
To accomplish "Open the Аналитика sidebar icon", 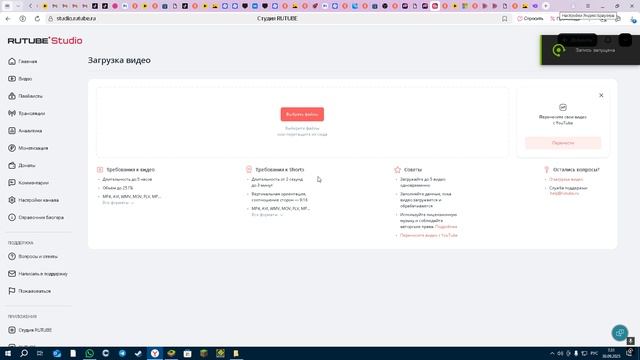I will click(x=12, y=131).
